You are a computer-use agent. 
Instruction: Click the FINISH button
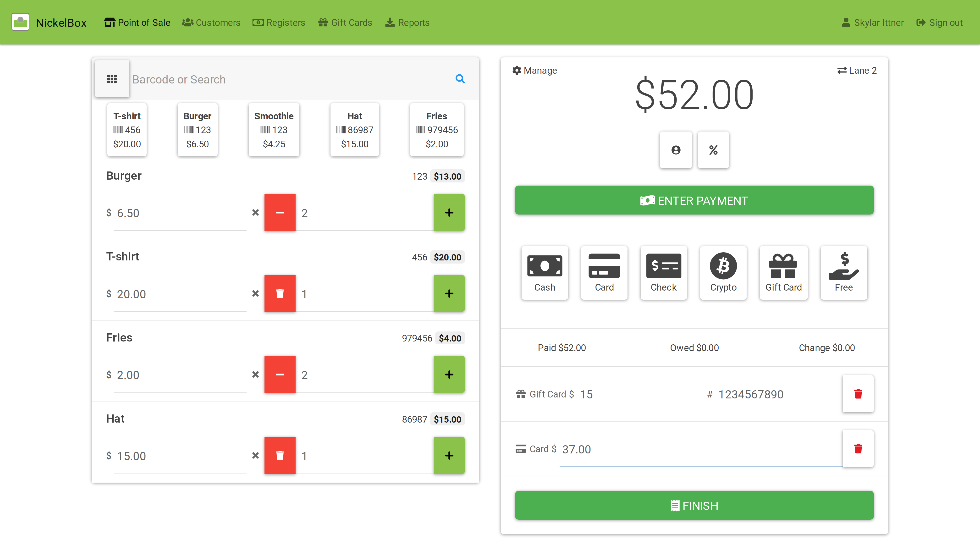click(x=694, y=505)
